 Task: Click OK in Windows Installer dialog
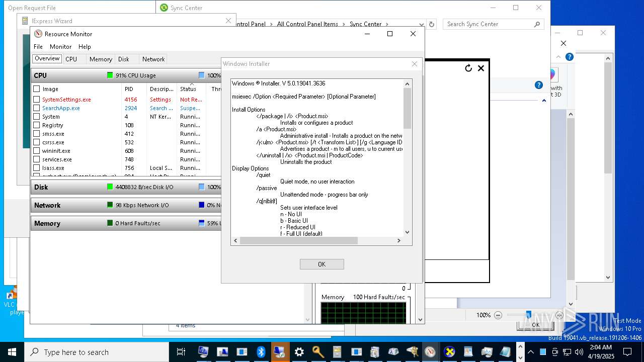[321, 264]
